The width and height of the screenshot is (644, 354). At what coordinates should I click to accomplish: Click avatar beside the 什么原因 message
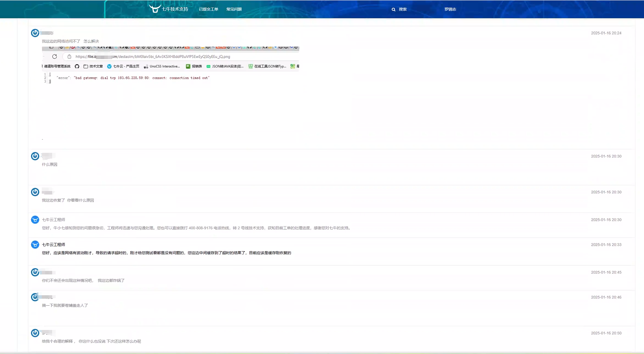coord(35,156)
